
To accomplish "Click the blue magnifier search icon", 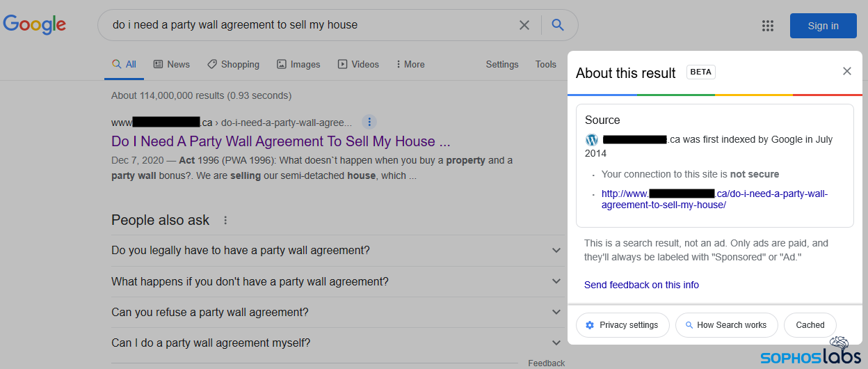I will (x=558, y=25).
